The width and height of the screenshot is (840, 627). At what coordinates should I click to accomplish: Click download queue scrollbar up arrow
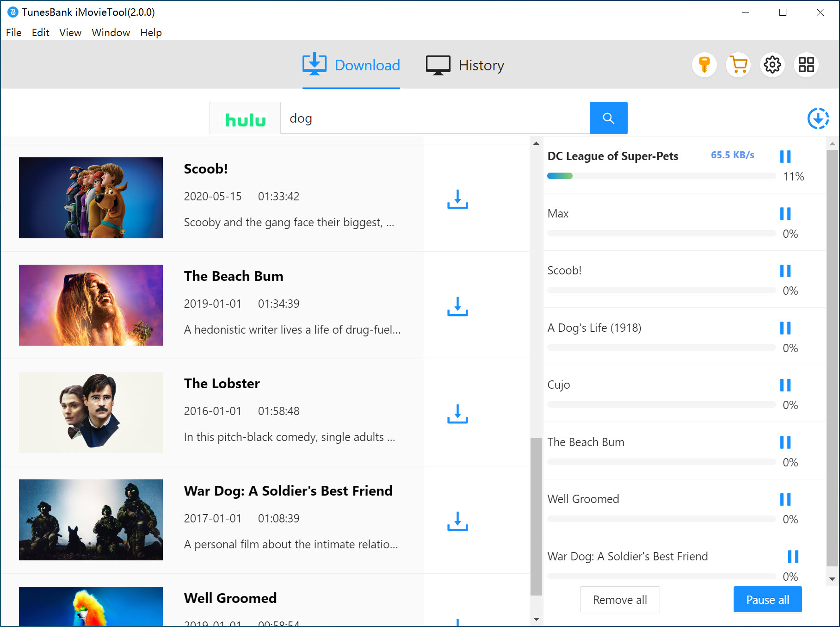[832, 144]
